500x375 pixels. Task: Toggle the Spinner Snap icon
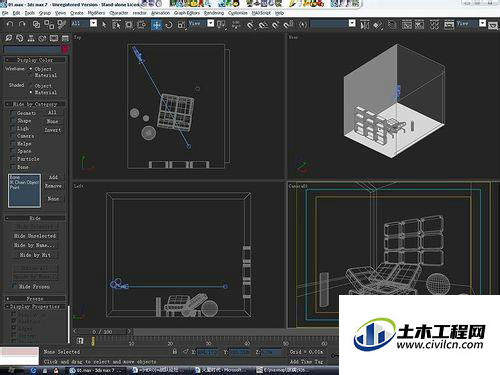[x=288, y=25]
